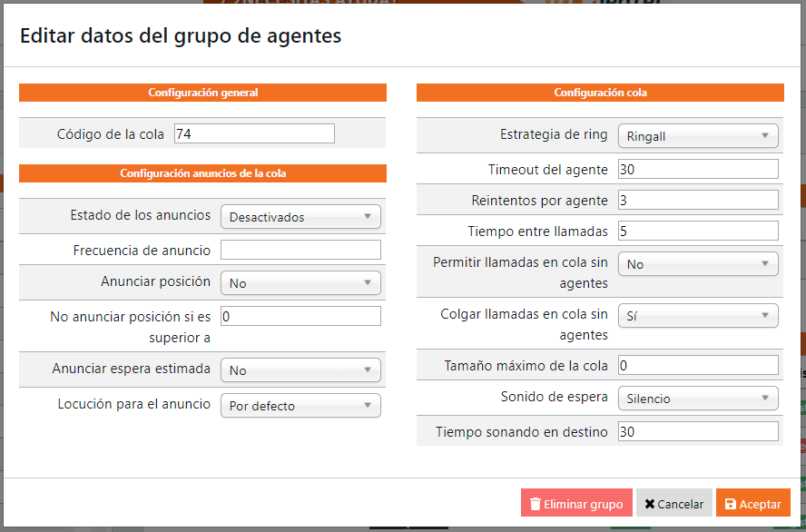This screenshot has height=532, width=806.
Task: Open the Anunciar espera estimada dropdown
Action: pyautogui.click(x=300, y=370)
